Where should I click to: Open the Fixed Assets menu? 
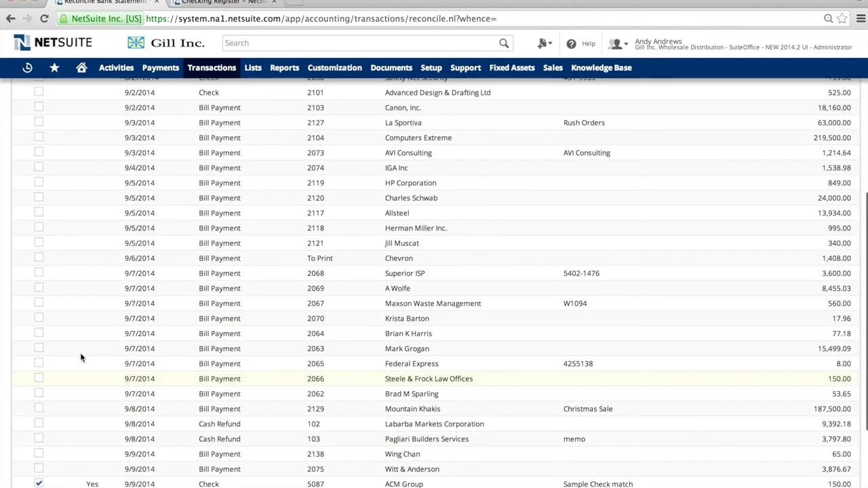point(512,68)
